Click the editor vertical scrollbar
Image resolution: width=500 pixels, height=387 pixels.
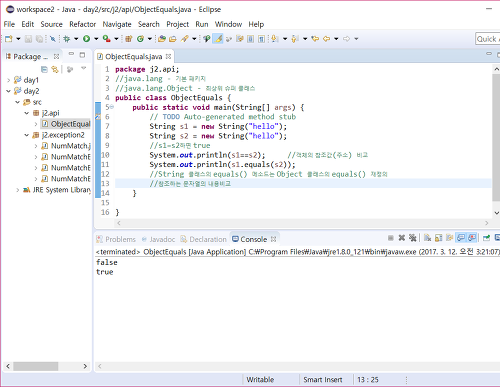[496, 137]
